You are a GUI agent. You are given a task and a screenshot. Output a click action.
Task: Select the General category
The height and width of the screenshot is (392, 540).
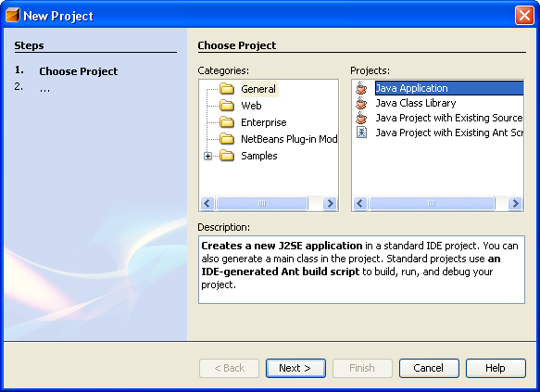point(258,89)
